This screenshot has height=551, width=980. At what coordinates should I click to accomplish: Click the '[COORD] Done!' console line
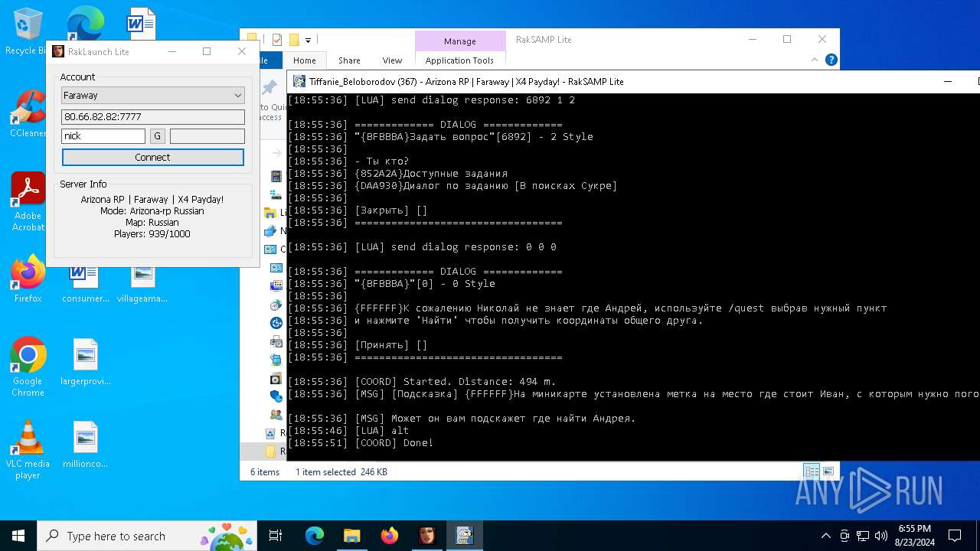click(361, 442)
